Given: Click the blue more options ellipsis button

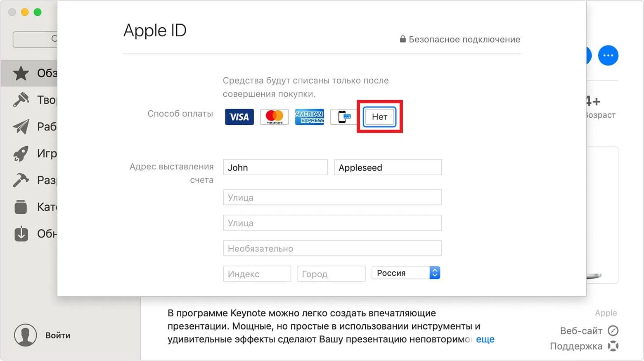Looking at the screenshot, I should click(608, 55).
